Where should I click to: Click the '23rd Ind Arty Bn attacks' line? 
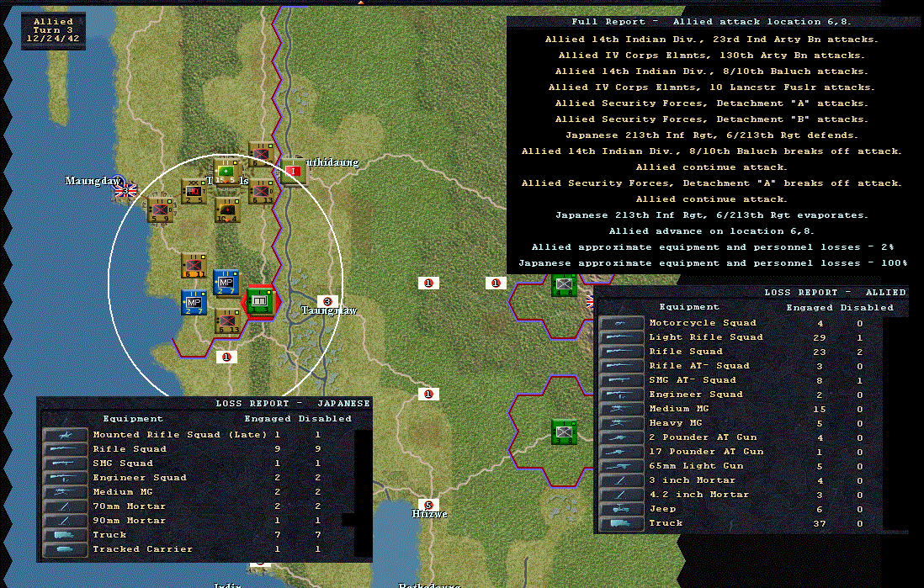click(712, 40)
